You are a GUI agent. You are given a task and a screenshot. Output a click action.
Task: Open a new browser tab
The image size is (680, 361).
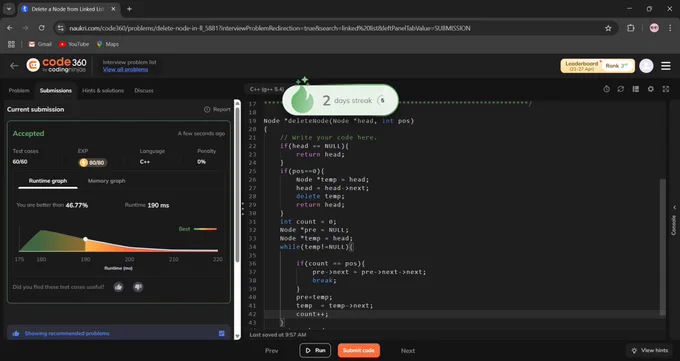(x=129, y=9)
